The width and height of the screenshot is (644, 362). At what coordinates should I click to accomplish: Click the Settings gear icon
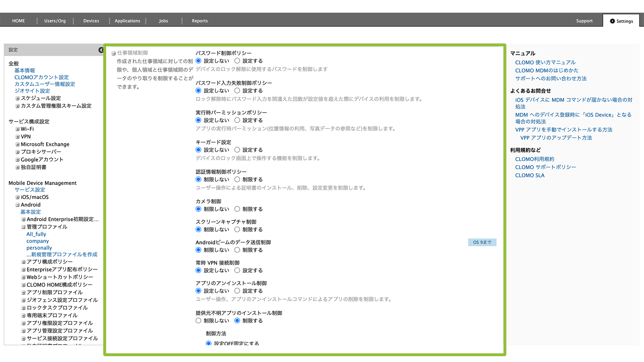pyautogui.click(x=612, y=21)
